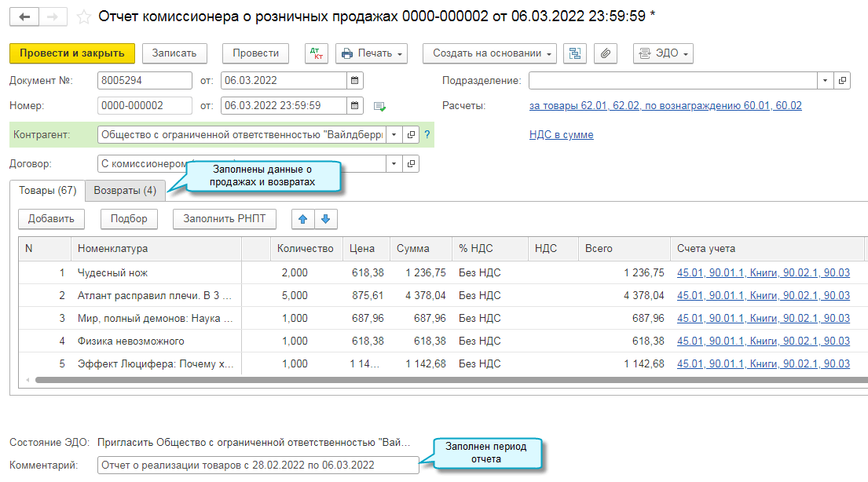This screenshot has width=868, height=482.
Task: Select the price 875,61 cell
Action: click(367, 295)
